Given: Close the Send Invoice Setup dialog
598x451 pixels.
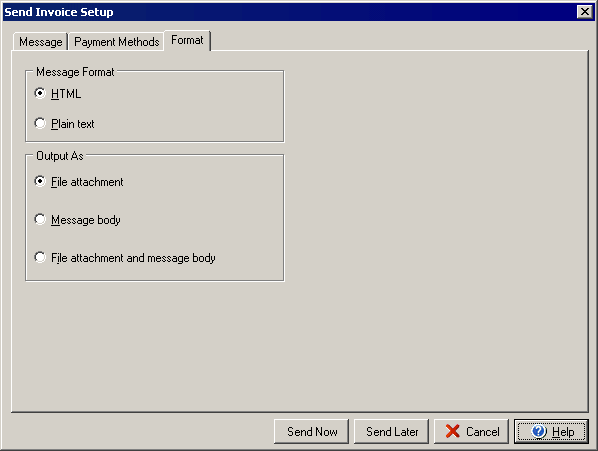Looking at the screenshot, I should [x=585, y=12].
